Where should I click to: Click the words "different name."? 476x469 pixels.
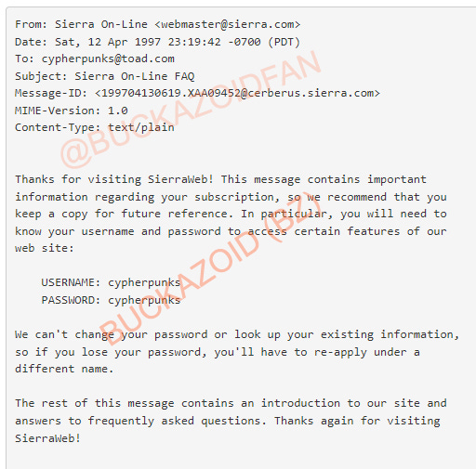[64, 369]
